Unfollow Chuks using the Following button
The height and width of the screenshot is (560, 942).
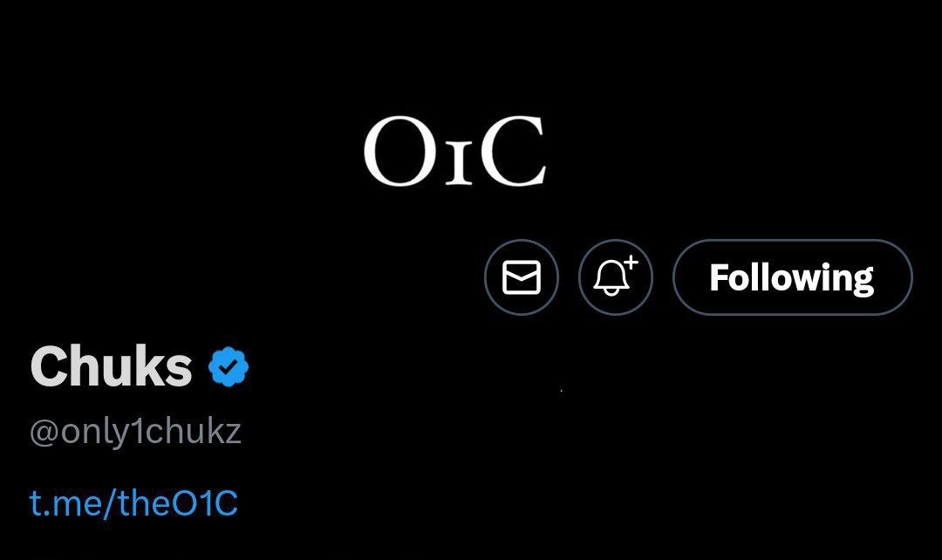(792, 277)
